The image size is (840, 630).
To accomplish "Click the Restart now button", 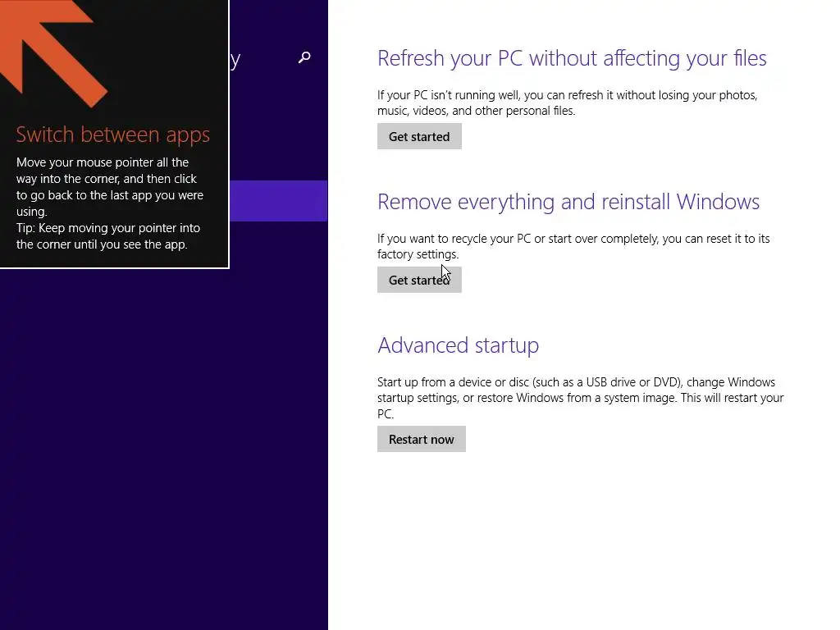I will [x=421, y=440].
